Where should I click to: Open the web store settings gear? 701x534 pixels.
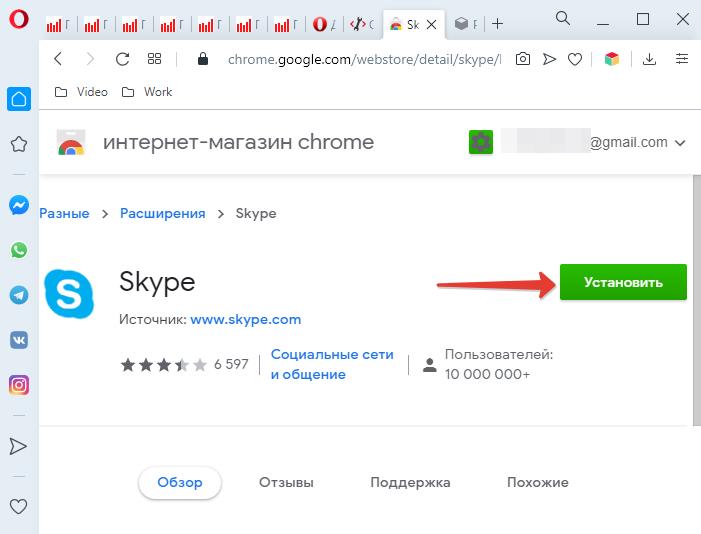point(481,142)
